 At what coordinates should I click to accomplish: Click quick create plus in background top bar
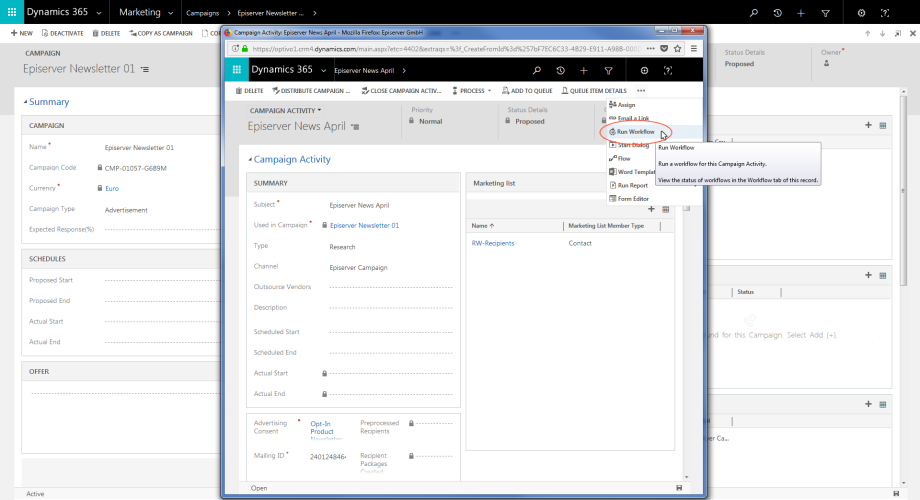(801, 12)
